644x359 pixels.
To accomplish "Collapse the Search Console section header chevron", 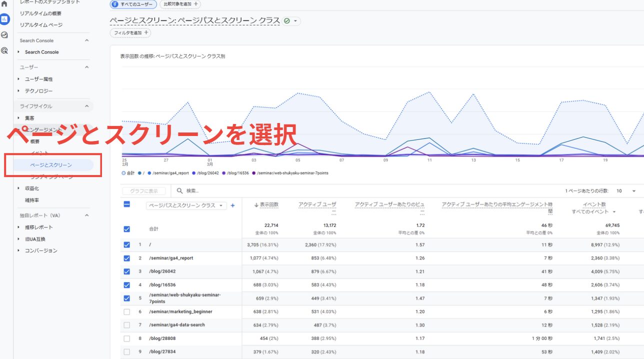I will (x=86, y=40).
